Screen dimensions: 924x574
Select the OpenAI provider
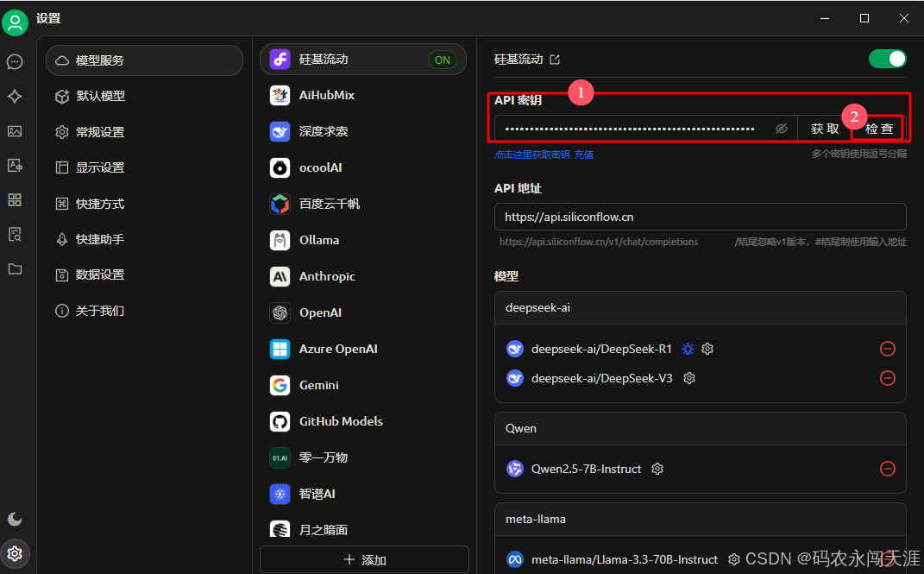363,313
